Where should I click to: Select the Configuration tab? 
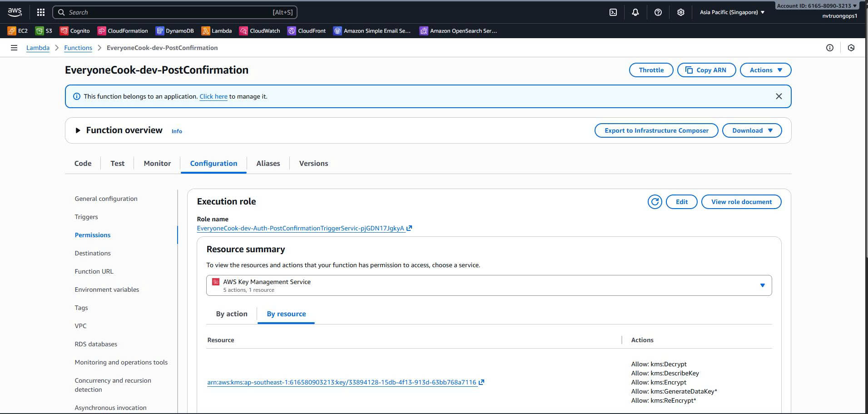[213, 163]
